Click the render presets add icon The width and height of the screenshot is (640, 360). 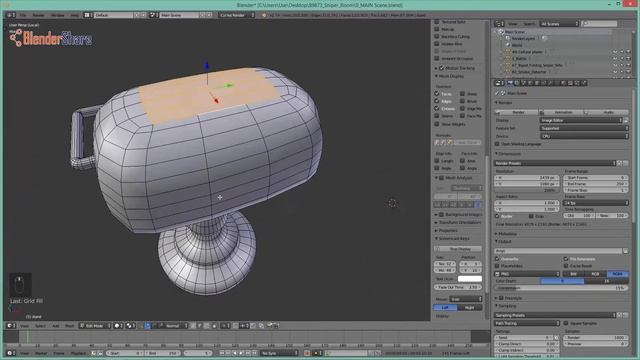tap(620, 163)
